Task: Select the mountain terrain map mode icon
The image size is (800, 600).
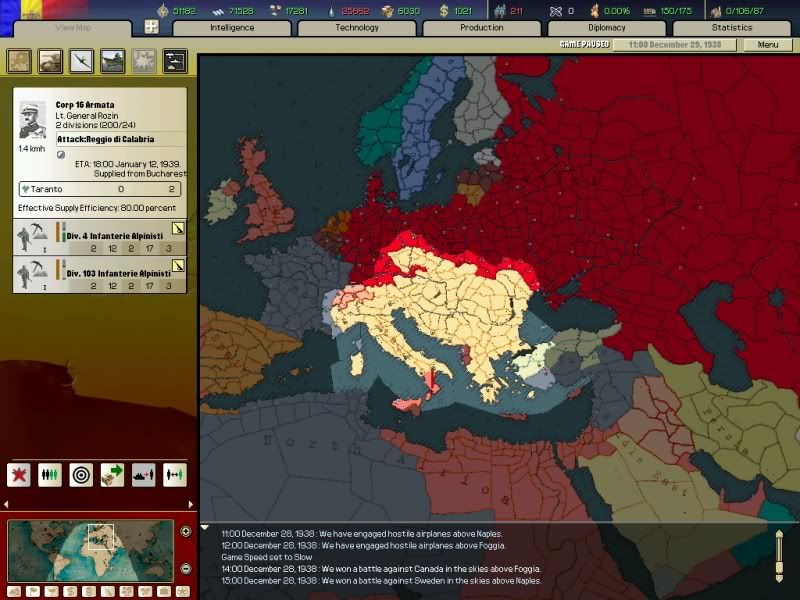Action: pos(14,592)
